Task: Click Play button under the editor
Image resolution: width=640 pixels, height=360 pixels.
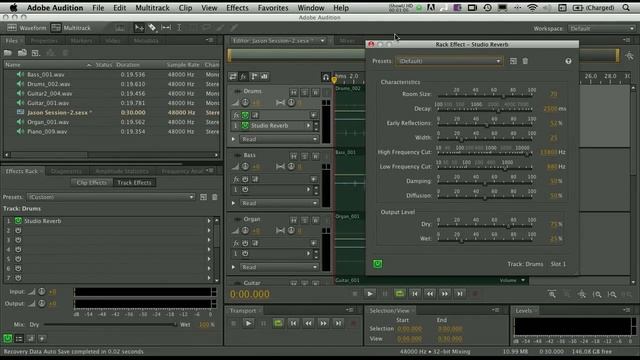Action: 370,293
